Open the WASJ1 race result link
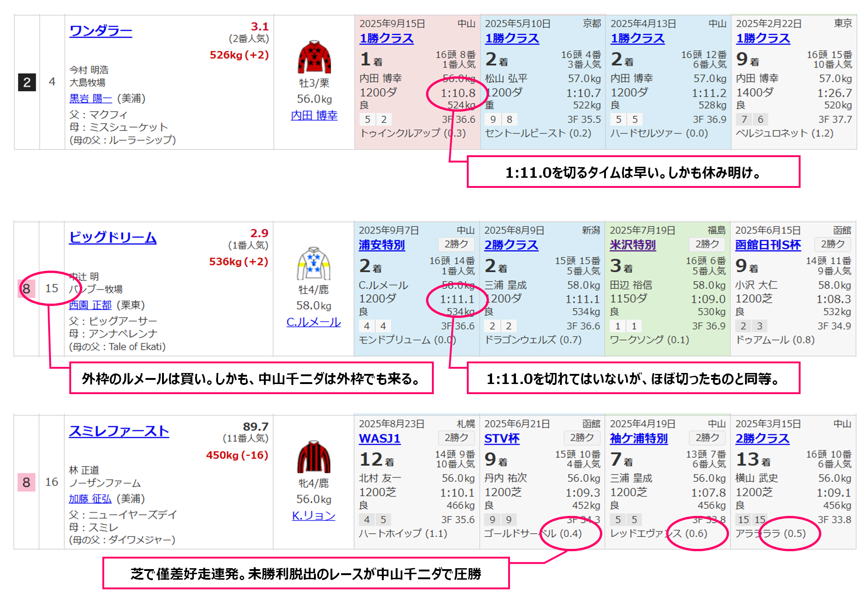Screen dimensions: 868x593 point(379,438)
